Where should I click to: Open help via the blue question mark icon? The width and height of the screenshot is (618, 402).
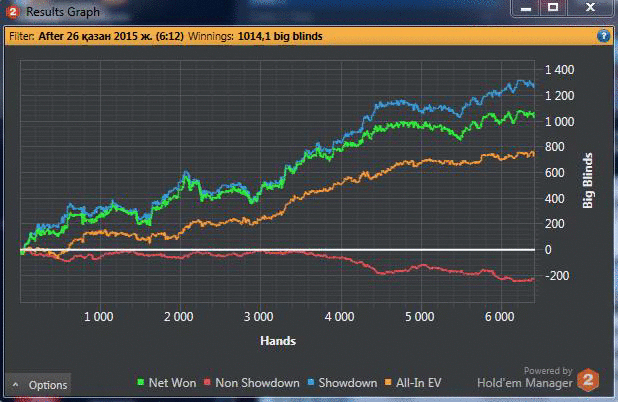(603, 35)
